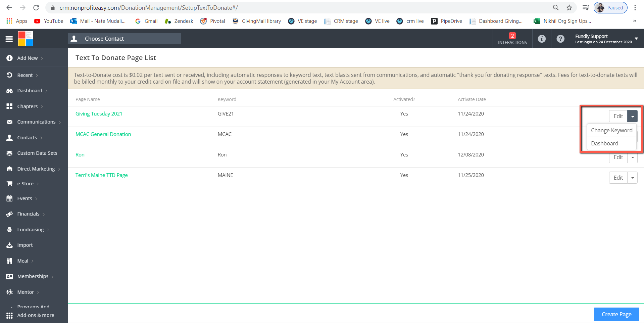The height and width of the screenshot is (323, 644).
Task: Expand the Contacts sidebar menu
Action: pos(30,138)
